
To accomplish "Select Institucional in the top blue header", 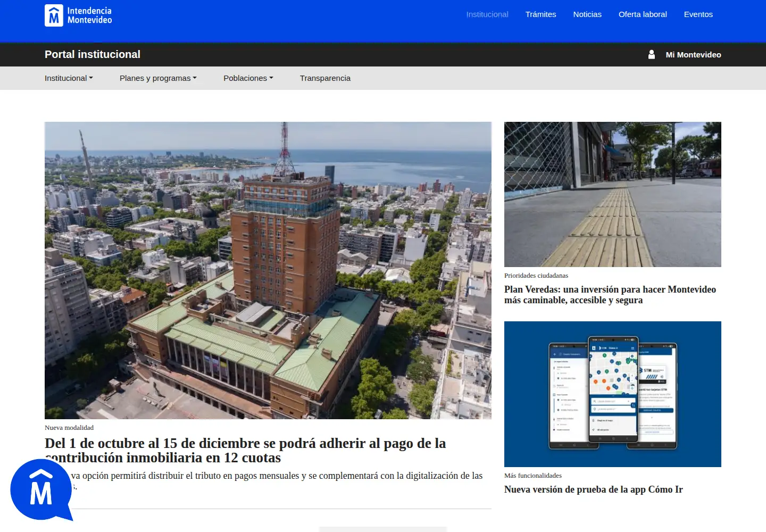I will 487,14.
